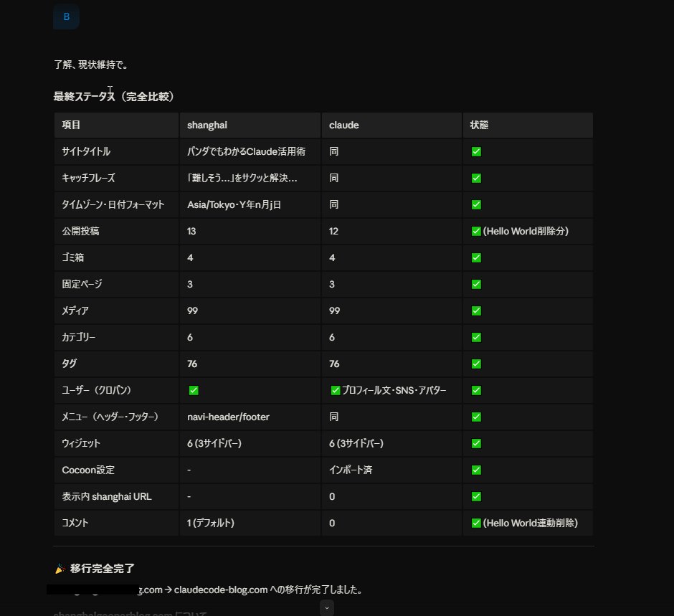
Task: Click the 公開投稿 row label
Action: [80, 231]
